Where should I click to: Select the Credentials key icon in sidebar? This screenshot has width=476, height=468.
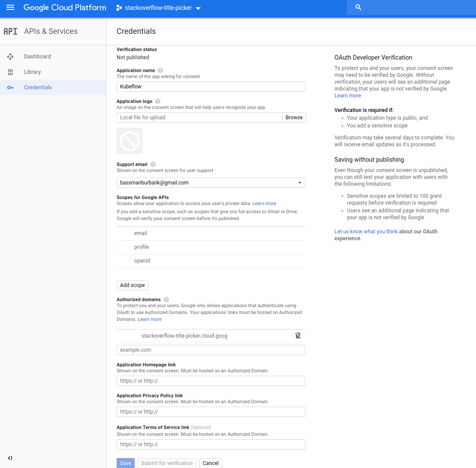pos(10,87)
